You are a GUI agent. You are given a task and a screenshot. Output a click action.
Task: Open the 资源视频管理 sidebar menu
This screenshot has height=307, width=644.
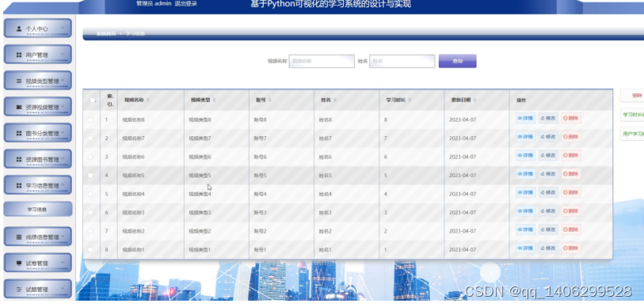click(38, 107)
